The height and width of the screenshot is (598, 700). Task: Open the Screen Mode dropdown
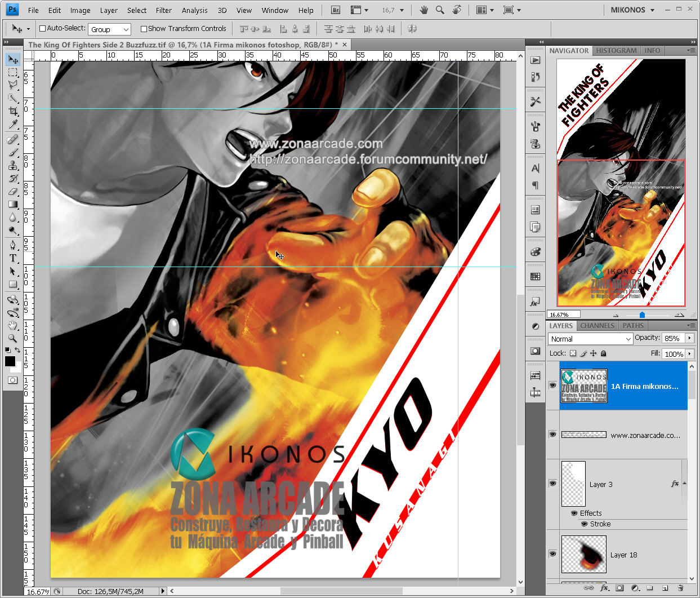[512, 10]
